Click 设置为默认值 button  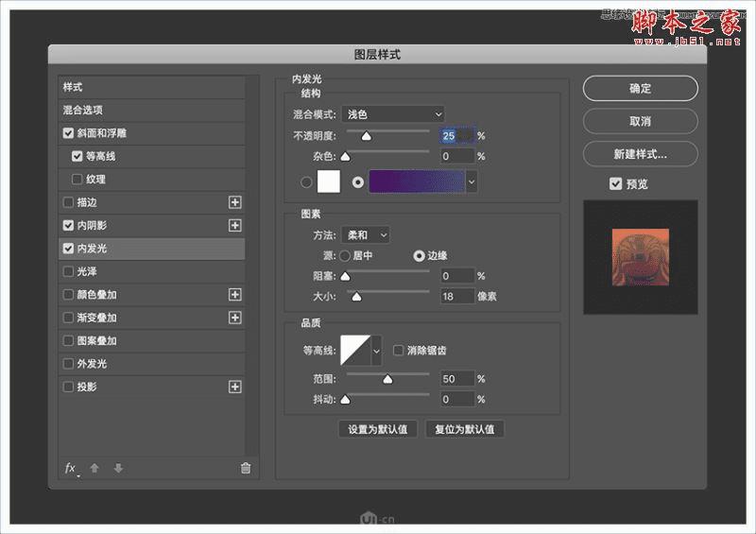click(x=377, y=429)
